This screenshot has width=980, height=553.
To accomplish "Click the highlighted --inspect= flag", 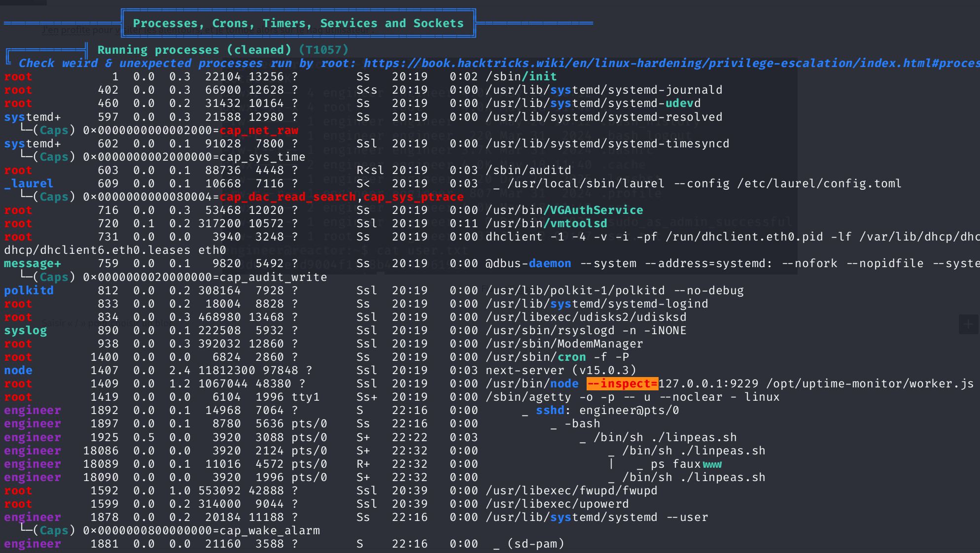I will point(622,383).
